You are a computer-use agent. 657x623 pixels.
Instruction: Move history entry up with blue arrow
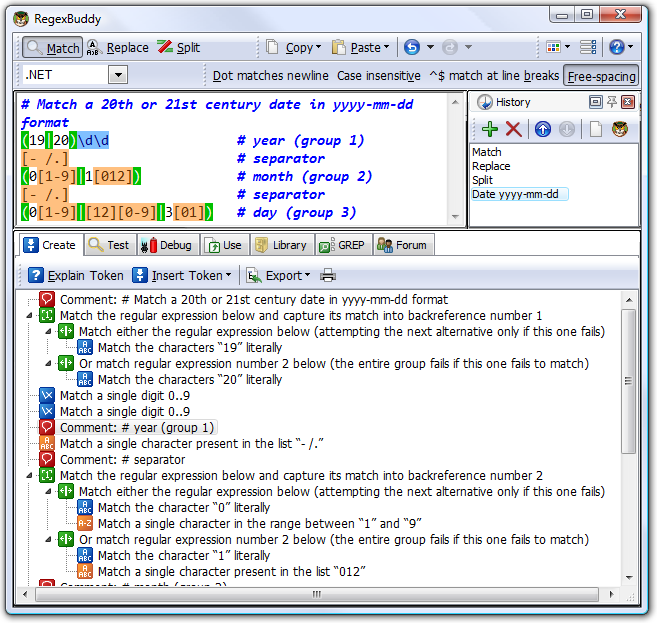tap(543, 129)
